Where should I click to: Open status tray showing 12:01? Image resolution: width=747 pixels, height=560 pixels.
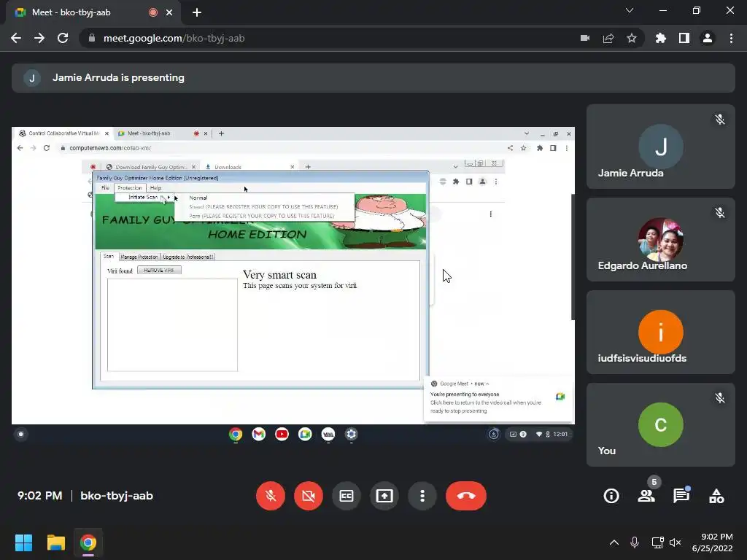pyautogui.click(x=538, y=434)
